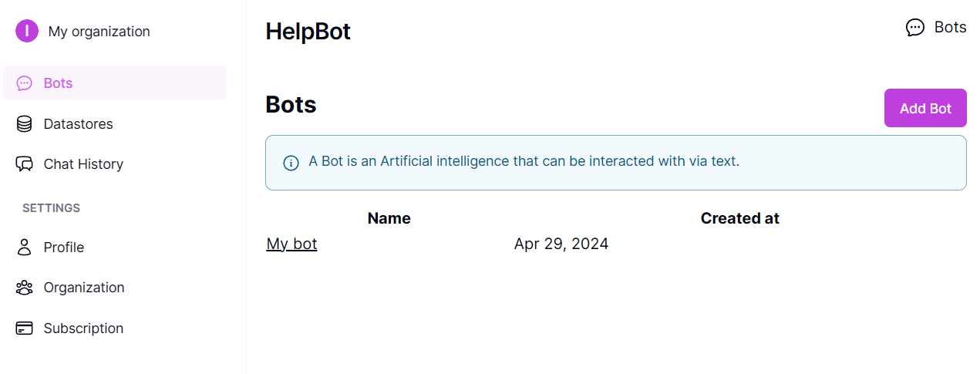The width and height of the screenshot is (980, 374).
Task: Open the Subscription settings label
Action: pos(83,329)
